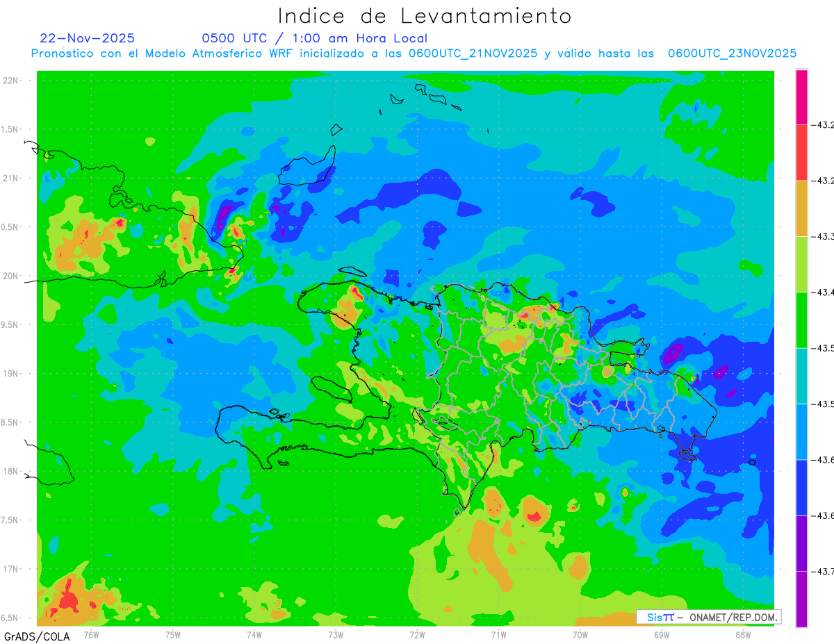Pick the light blue color bar swatch

pos(801,431)
